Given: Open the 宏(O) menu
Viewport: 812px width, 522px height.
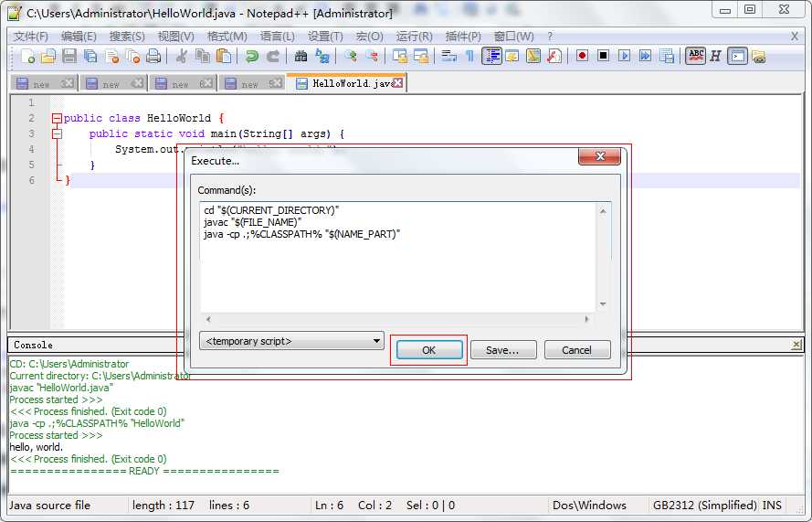Looking at the screenshot, I should (369, 37).
